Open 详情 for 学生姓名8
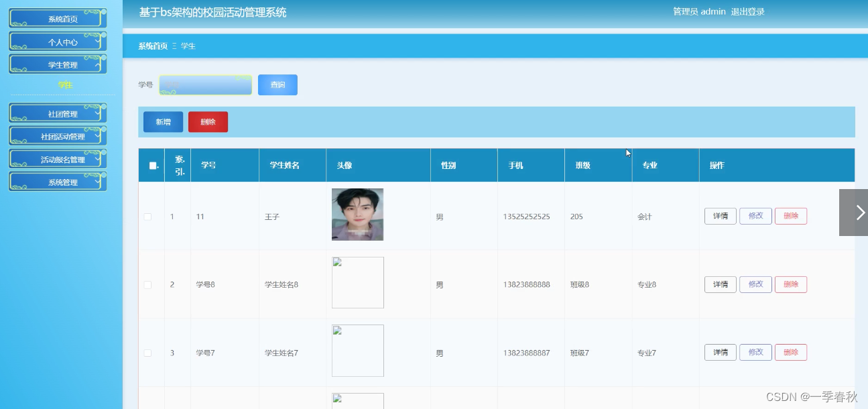 [x=721, y=284]
